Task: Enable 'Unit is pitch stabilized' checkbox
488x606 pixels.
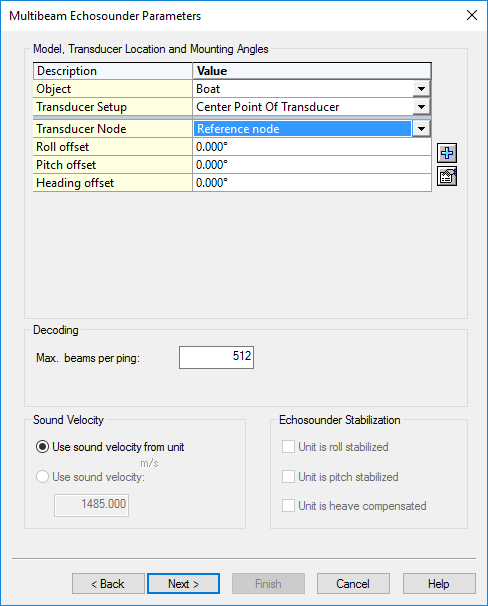Action: click(x=288, y=477)
